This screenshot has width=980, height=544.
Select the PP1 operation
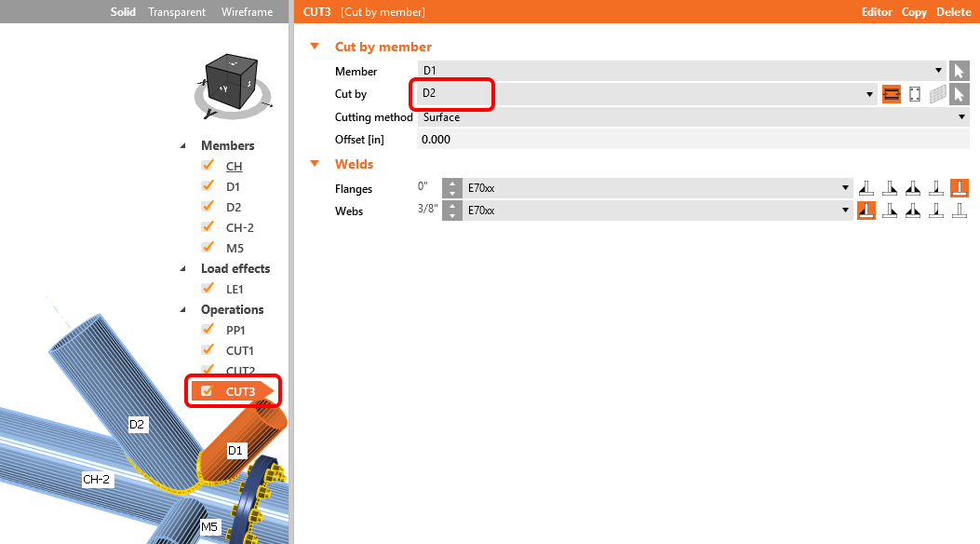pyautogui.click(x=235, y=330)
